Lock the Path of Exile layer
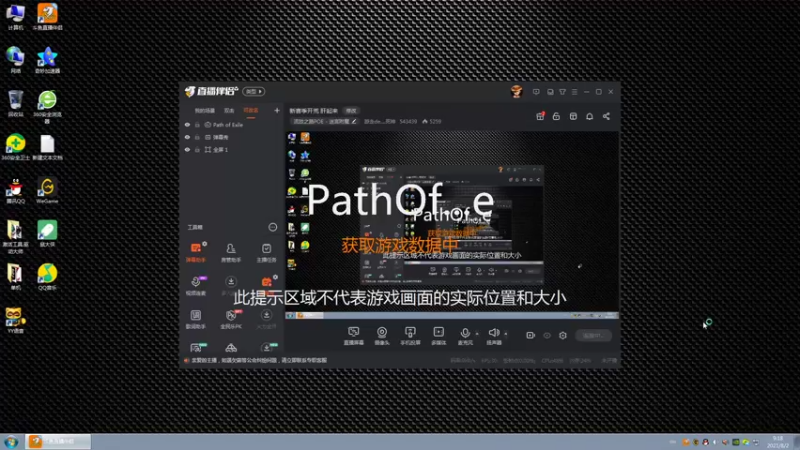 pos(197,124)
